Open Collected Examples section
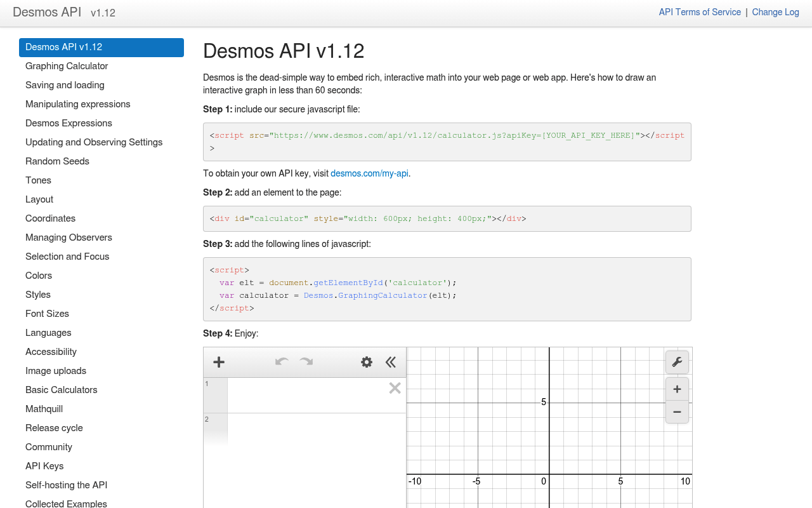 pyautogui.click(x=101, y=503)
